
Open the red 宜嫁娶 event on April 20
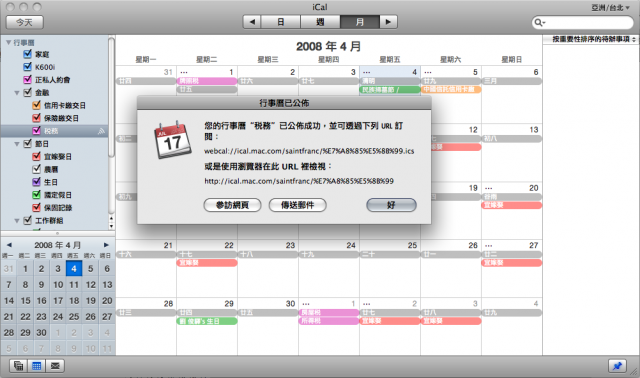point(512,205)
